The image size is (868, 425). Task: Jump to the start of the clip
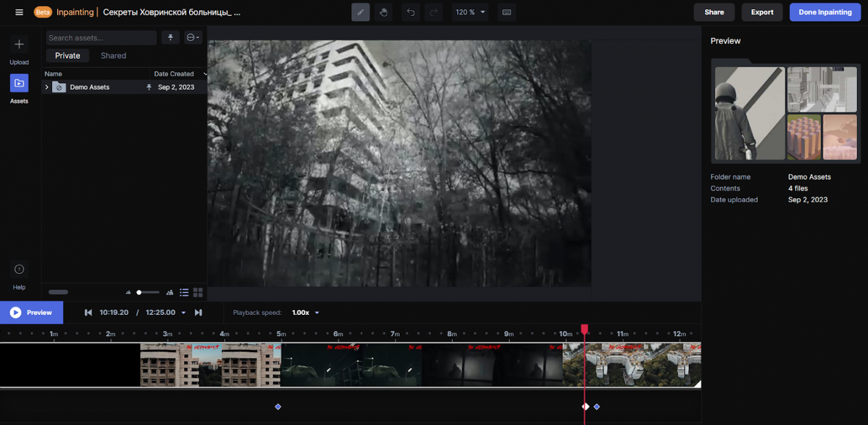point(88,312)
